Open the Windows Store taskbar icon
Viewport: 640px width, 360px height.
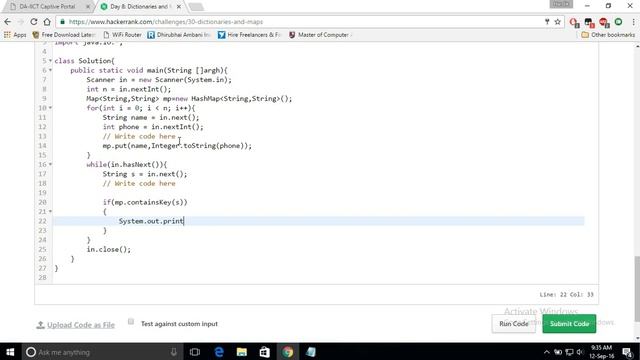[264, 352]
